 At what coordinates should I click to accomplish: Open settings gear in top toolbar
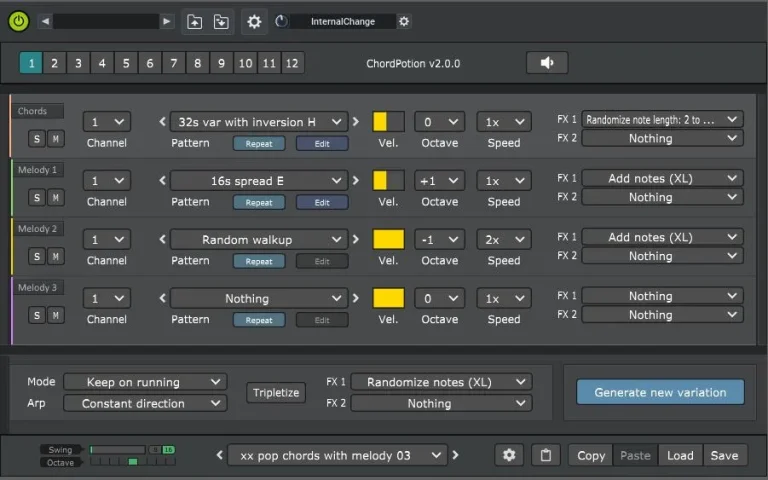[x=254, y=21]
